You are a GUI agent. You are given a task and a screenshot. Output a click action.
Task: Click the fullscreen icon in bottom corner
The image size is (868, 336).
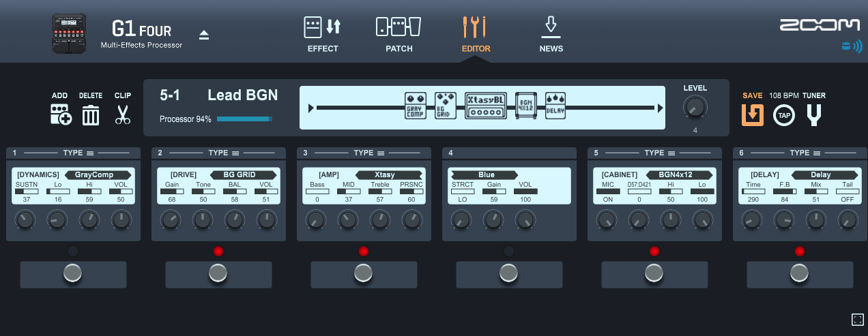[x=858, y=320]
